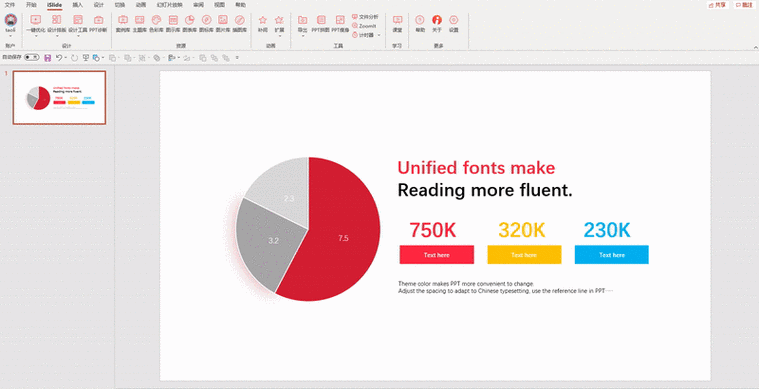759x389 pixels.
Task: Save the file with the purple disk icon
Action: (x=47, y=58)
